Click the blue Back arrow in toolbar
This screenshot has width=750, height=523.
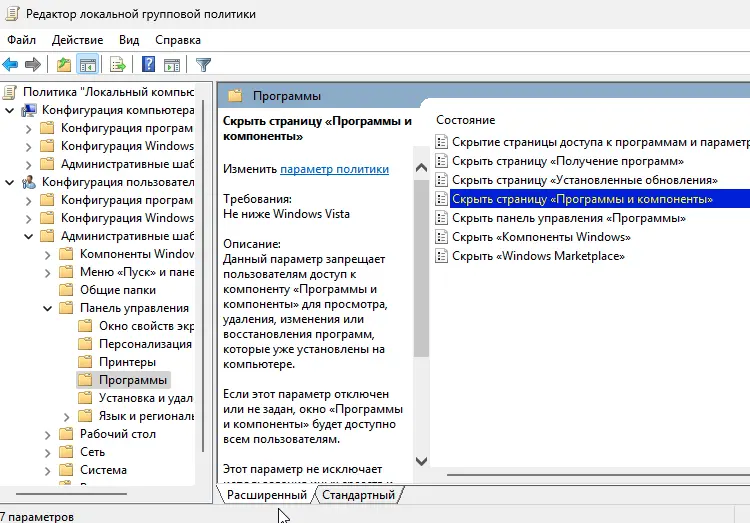click(11, 65)
